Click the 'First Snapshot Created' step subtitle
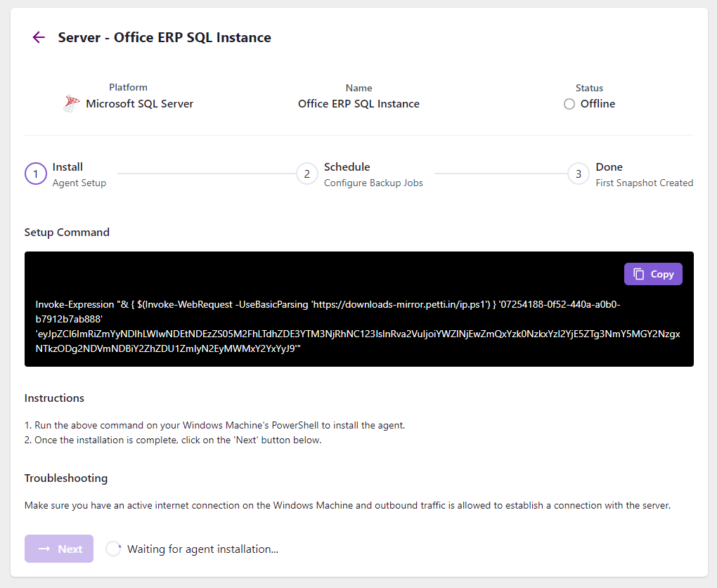 pyautogui.click(x=645, y=183)
